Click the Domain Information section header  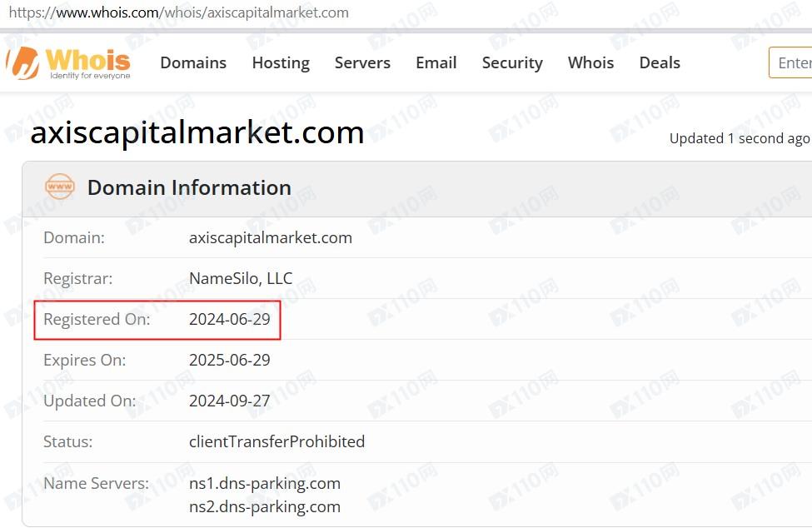pyautogui.click(x=189, y=188)
